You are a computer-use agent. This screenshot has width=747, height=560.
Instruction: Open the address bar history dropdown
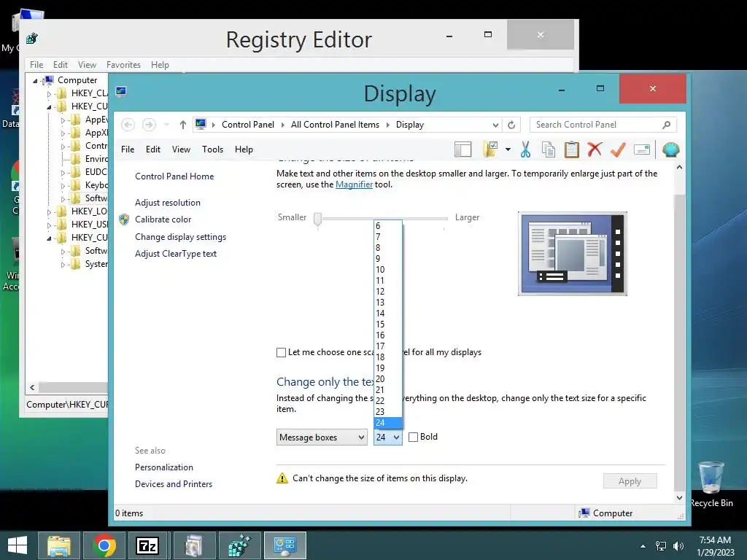495,125
